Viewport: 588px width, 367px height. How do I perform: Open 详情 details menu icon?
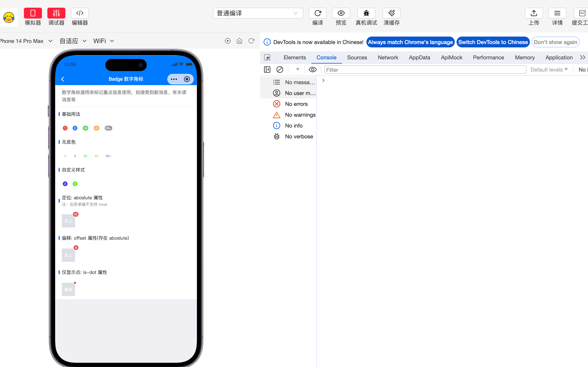[x=557, y=13]
